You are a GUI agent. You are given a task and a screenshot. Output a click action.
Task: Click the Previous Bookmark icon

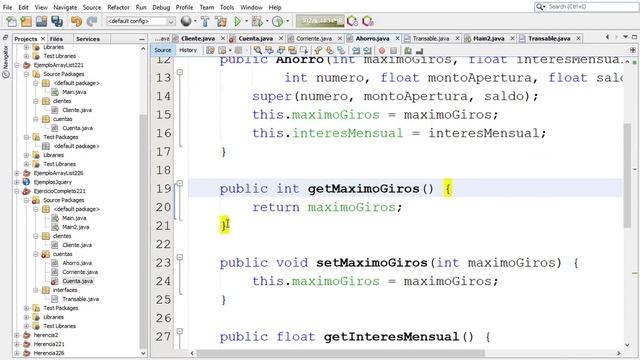318,51
